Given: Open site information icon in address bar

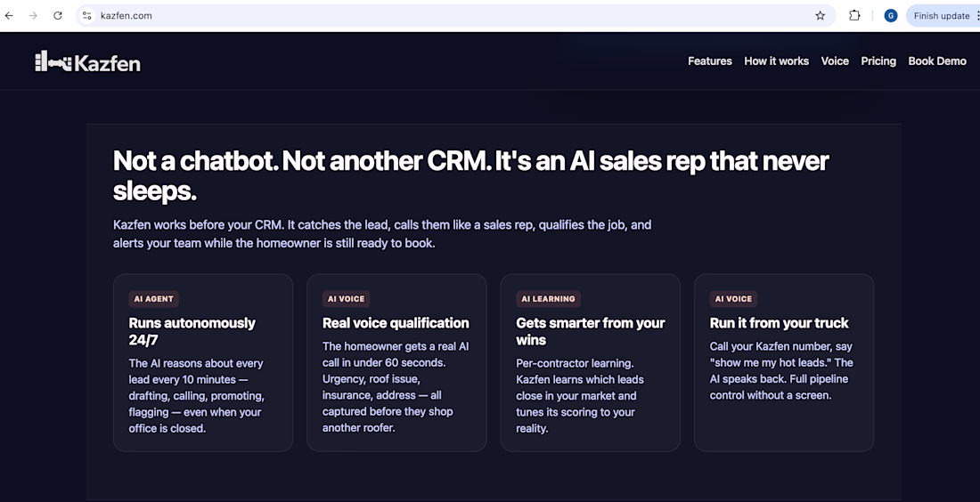Looking at the screenshot, I should (x=87, y=16).
